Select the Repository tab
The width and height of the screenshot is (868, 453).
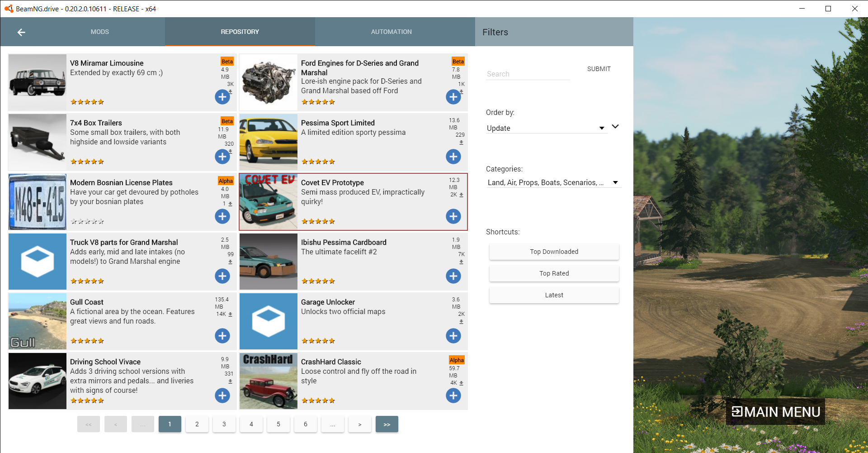click(x=240, y=32)
